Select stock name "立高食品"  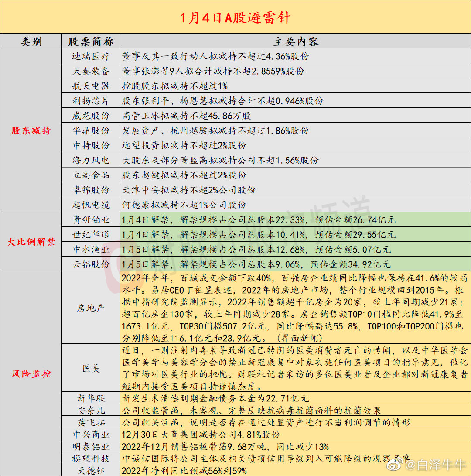pos(91,175)
